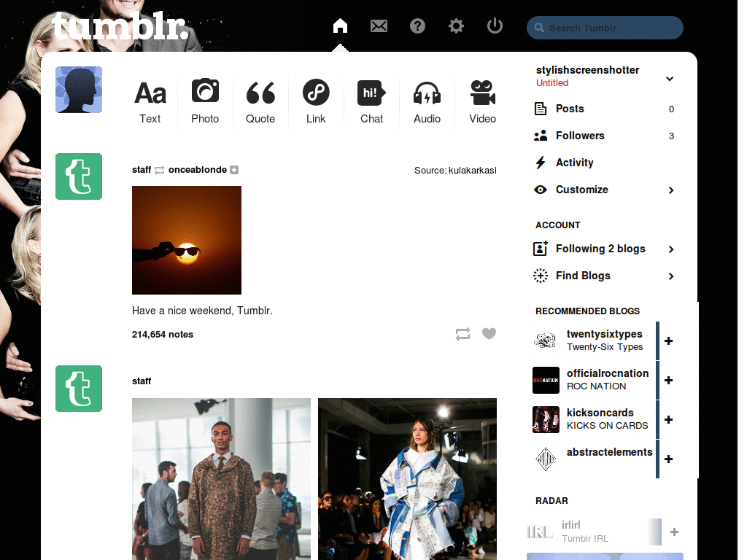Create a new Quote post
Viewport: 747px width, 560px height.
(260, 102)
